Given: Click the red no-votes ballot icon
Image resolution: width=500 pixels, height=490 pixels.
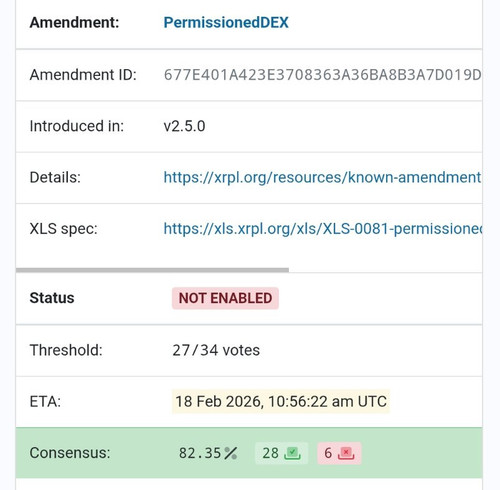Looking at the screenshot, I should 346,453.
